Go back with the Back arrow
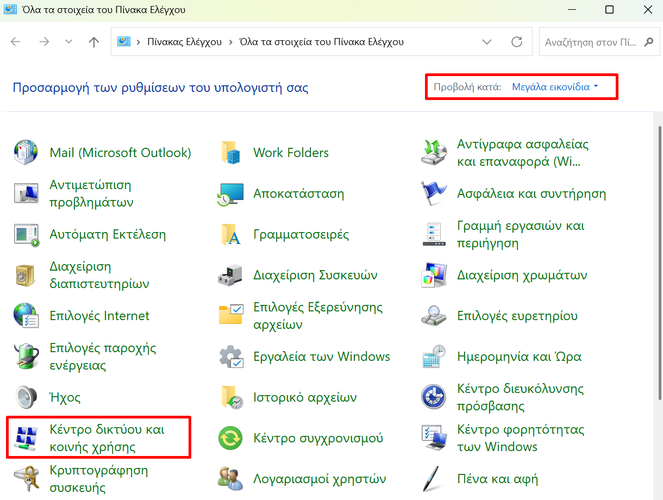 pos(16,41)
